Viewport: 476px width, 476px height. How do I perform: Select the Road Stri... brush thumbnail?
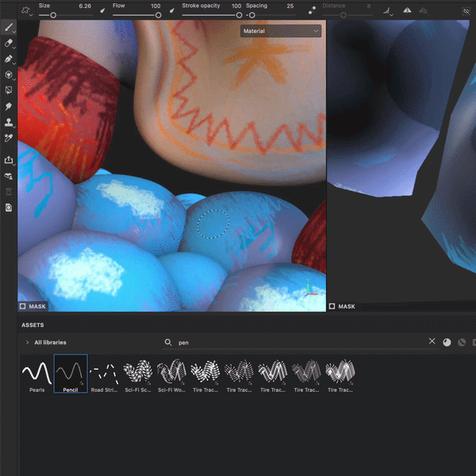coord(104,374)
